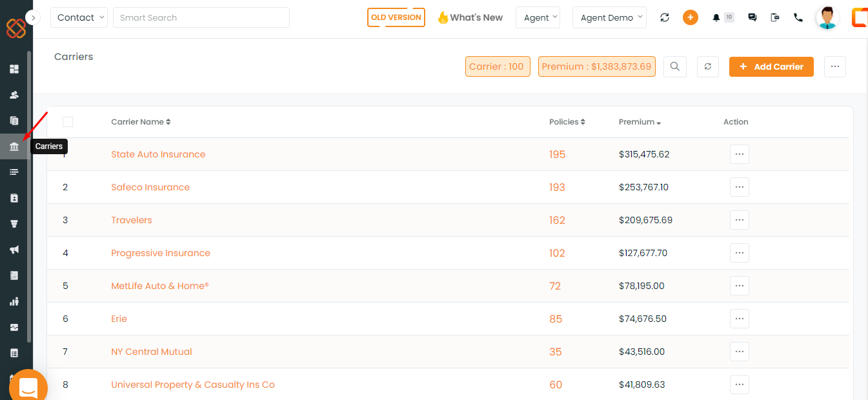The width and height of the screenshot is (868, 400).
Task: Open the Agent Demo dropdown
Action: click(x=609, y=17)
